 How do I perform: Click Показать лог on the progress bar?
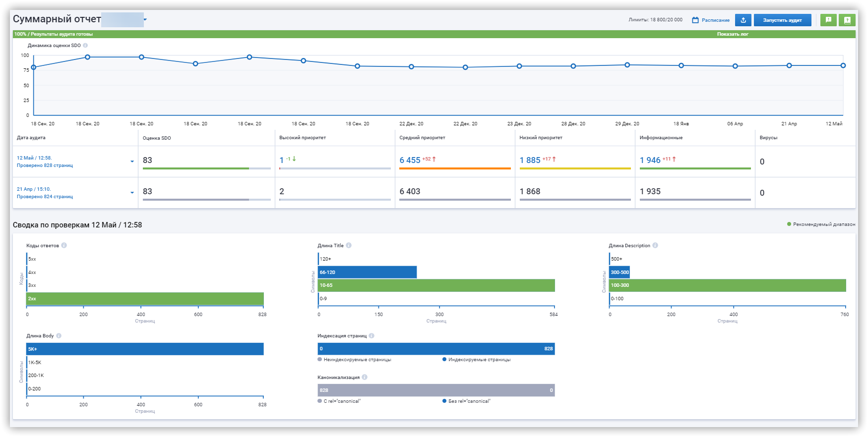pyautogui.click(x=733, y=34)
